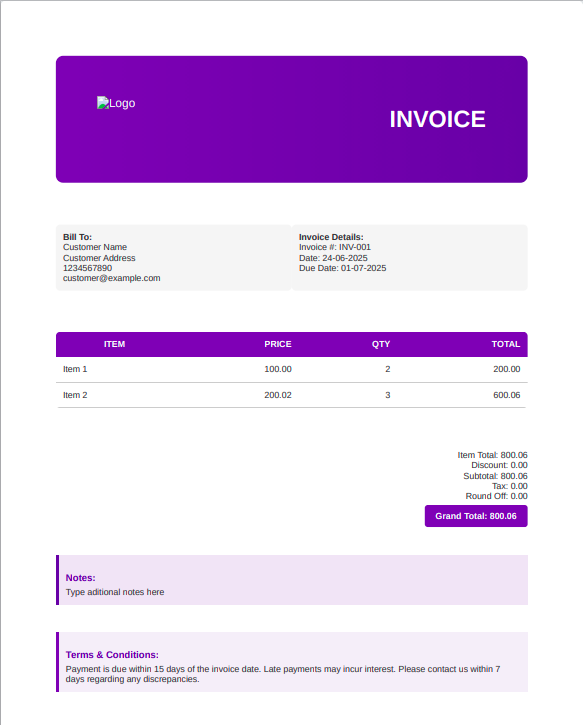This screenshot has width=583, height=725.
Task: Click the Invoice #: INV-001 line
Action: [x=335, y=247]
